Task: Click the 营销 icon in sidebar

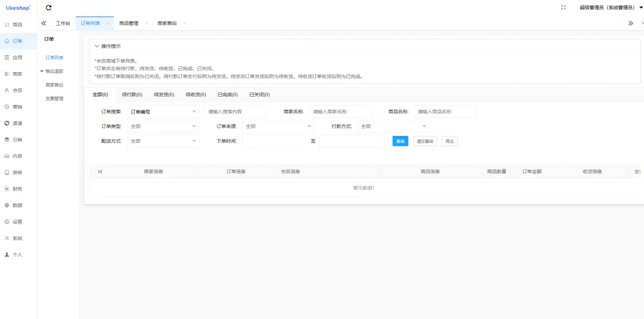Action: [7, 107]
